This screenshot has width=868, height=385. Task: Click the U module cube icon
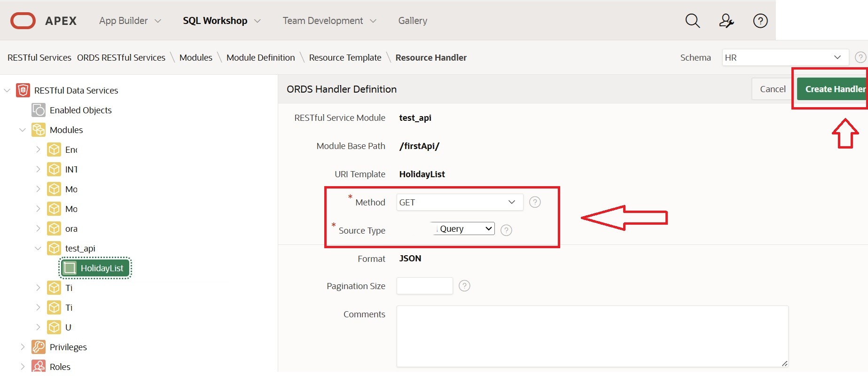pos(54,327)
